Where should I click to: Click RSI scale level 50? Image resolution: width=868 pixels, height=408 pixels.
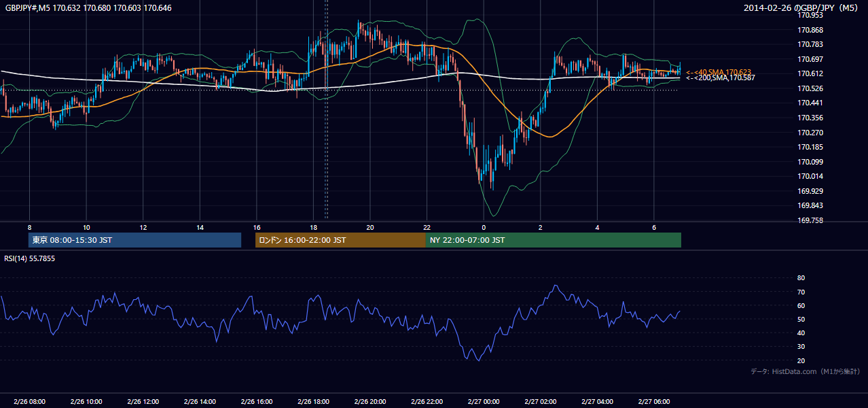[x=801, y=319]
